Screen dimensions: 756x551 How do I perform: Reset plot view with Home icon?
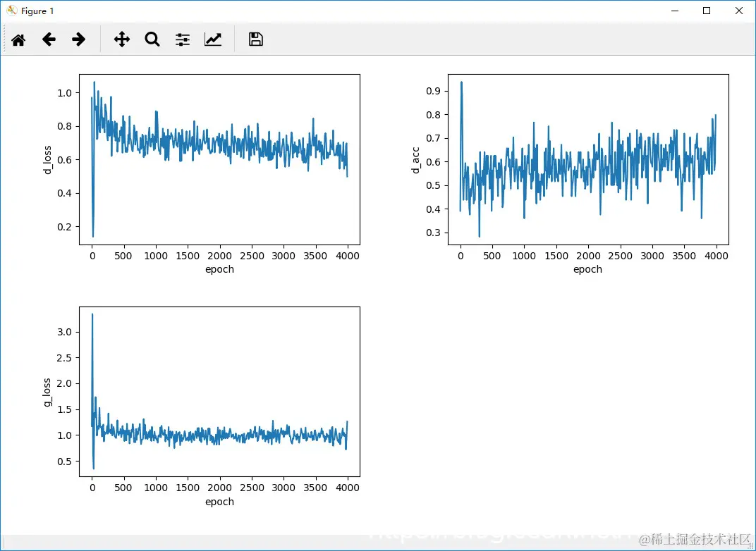click(x=18, y=39)
